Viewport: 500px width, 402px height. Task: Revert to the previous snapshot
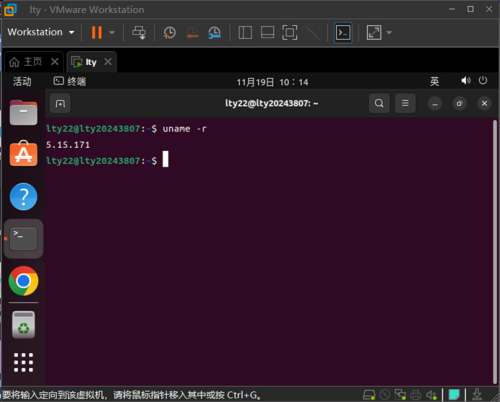pos(192,33)
